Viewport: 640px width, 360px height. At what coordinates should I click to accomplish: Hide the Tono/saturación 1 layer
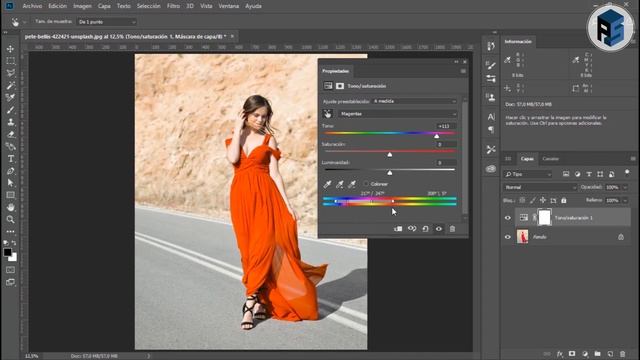click(508, 218)
